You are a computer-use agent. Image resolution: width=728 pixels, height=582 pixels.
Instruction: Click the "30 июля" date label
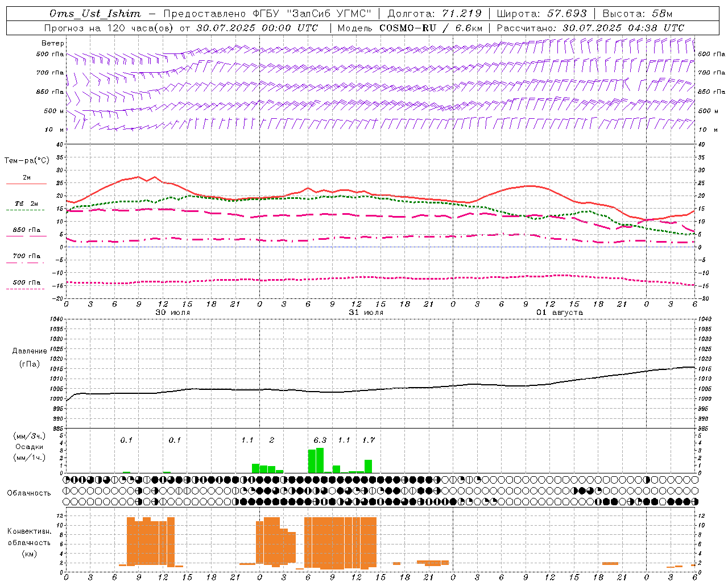pyautogui.click(x=173, y=313)
